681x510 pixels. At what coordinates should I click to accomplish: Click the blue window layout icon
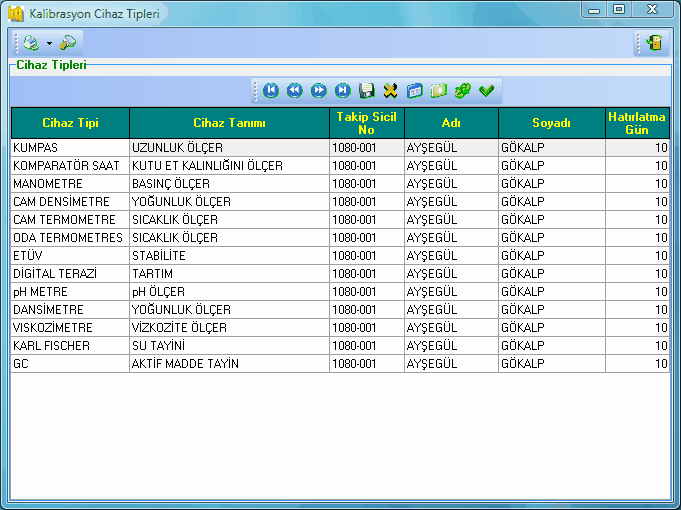point(415,91)
